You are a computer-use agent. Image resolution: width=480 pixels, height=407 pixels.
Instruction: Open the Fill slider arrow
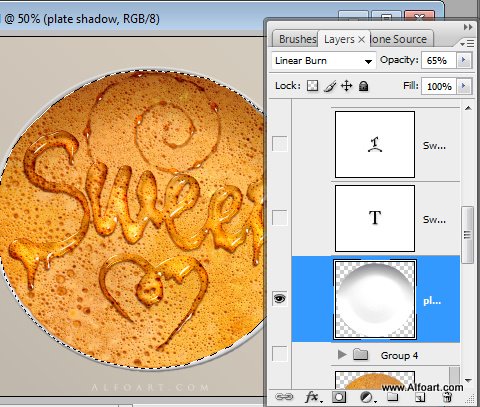click(464, 86)
